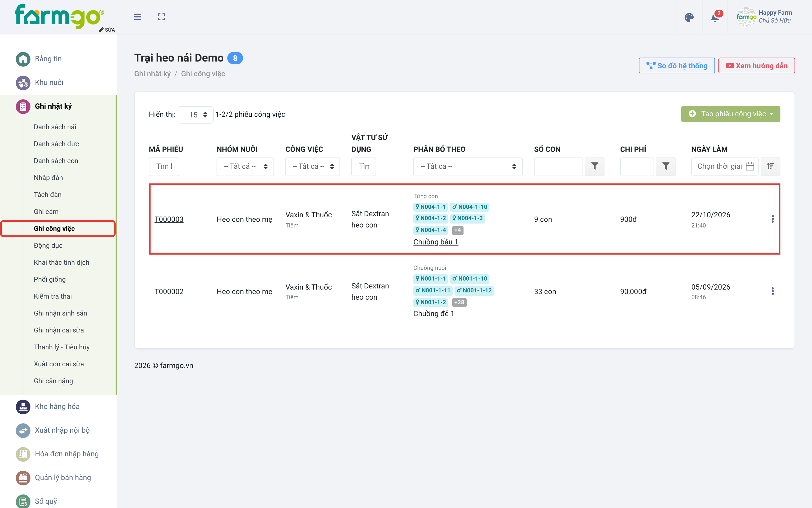Select Ghi cám in sidebar
This screenshot has width=812, height=508.
coord(46,212)
